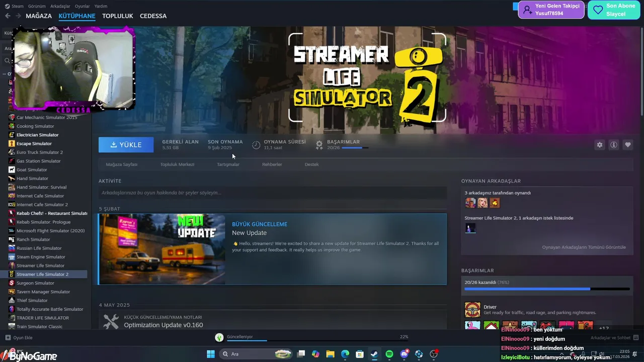Select Steam Engine Simulator in library
Screen dimensions: 644x362
tap(41, 257)
